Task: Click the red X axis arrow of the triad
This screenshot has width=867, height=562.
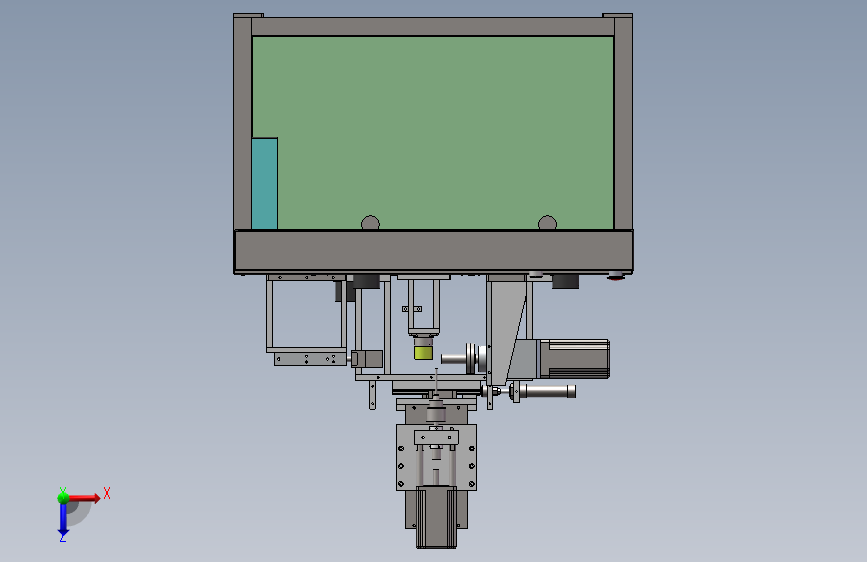Action: click(86, 498)
